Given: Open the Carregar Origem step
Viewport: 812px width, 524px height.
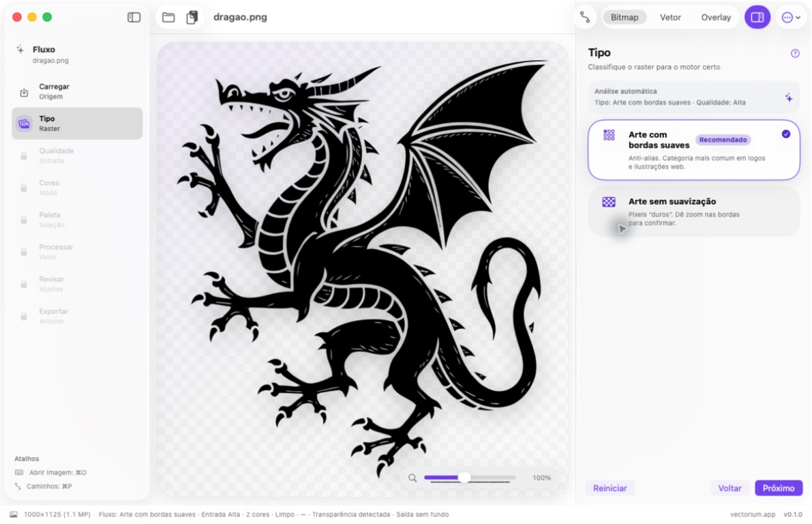Looking at the screenshot, I should [x=77, y=91].
